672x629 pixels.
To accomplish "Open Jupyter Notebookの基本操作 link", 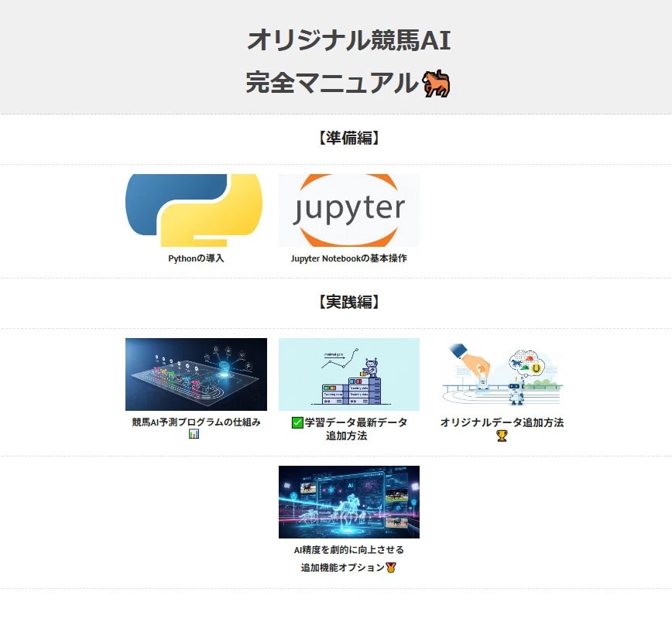I will pos(349,258).
